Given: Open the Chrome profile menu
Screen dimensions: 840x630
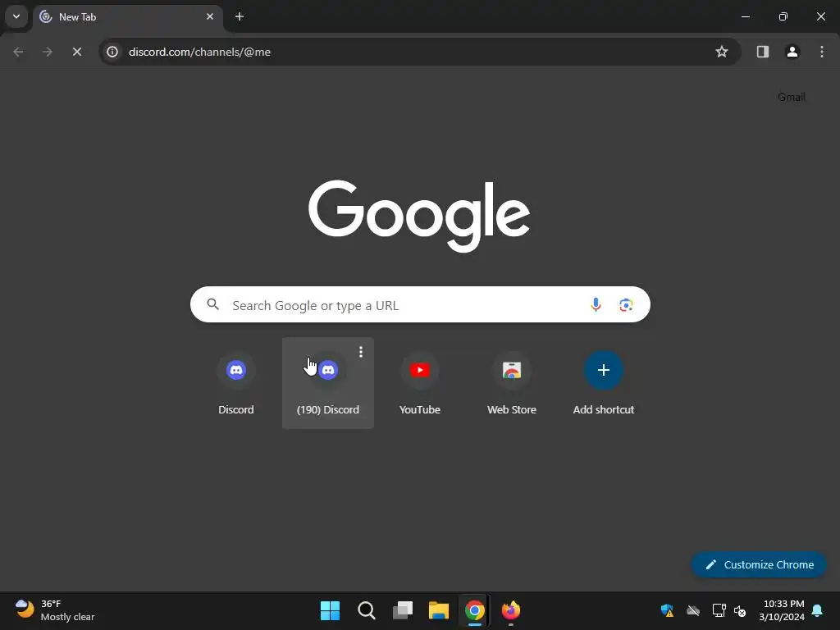Looking at the screenshot, I should coord(792,52).
